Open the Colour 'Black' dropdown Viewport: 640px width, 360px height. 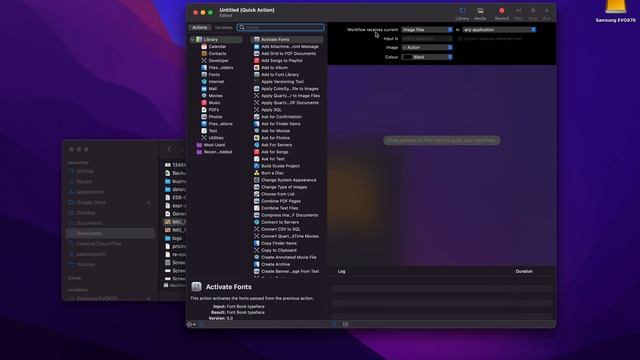click(x=427, y=57)
